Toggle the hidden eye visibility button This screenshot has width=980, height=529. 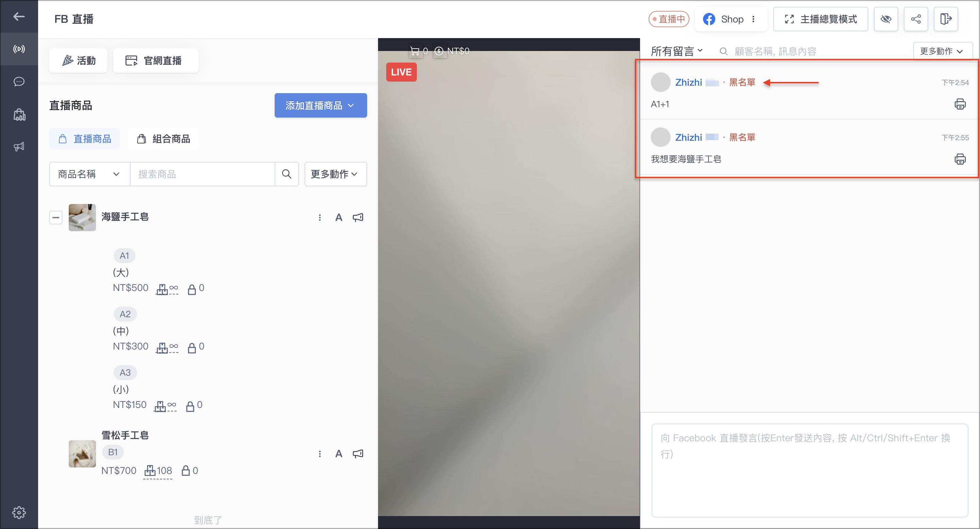click(886, 19)
